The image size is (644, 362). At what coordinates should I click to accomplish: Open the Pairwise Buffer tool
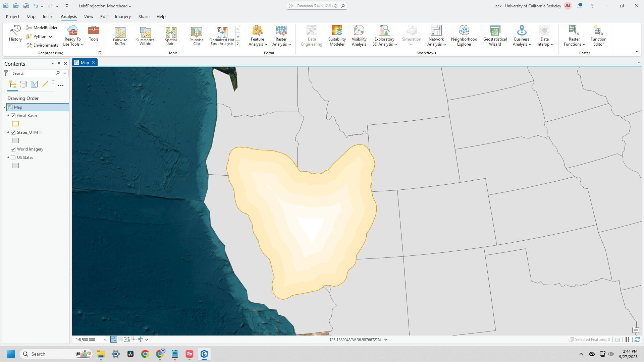click(120, 36)
